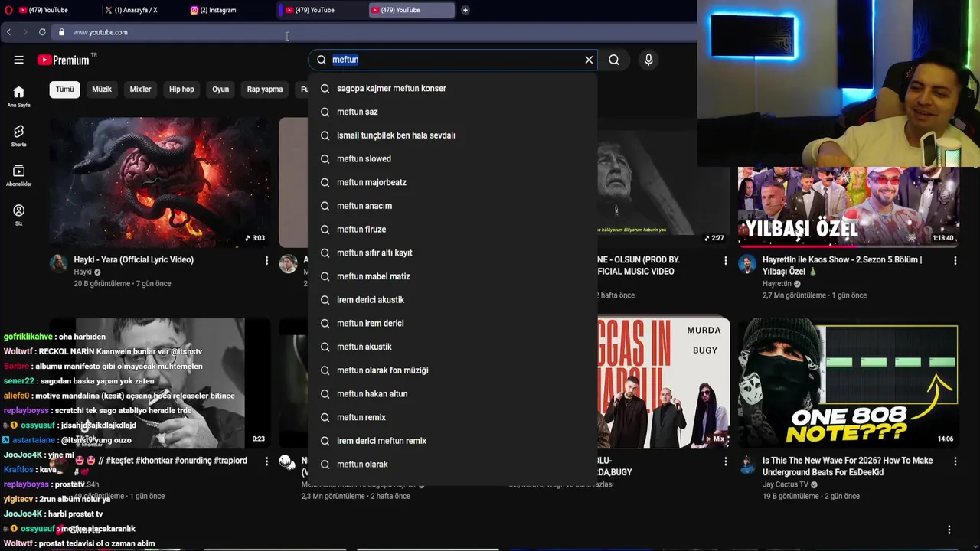Click the Hayrettin channel avatar
Image resolution: width=980 pixels, height=551 pixels.
click(747, 264)
